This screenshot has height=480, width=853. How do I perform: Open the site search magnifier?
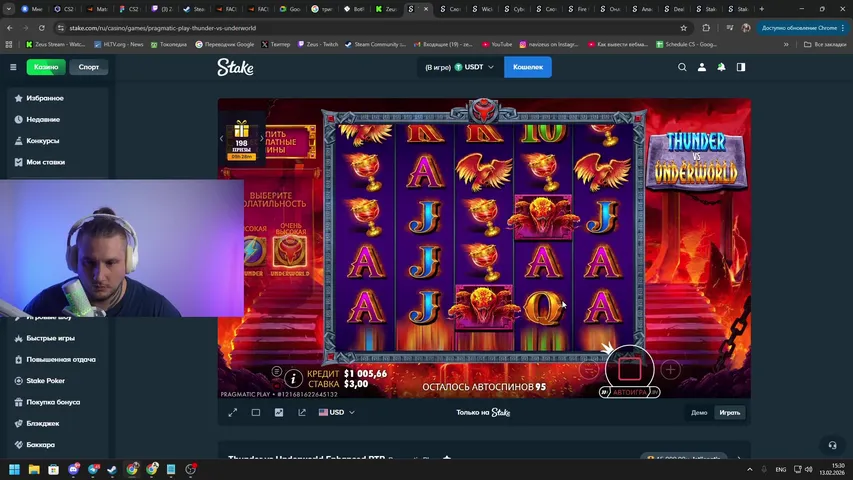[682, 67]
